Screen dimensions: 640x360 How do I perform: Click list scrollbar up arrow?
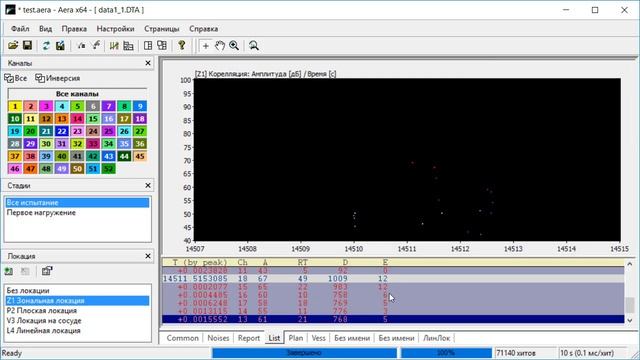point(630,264)
